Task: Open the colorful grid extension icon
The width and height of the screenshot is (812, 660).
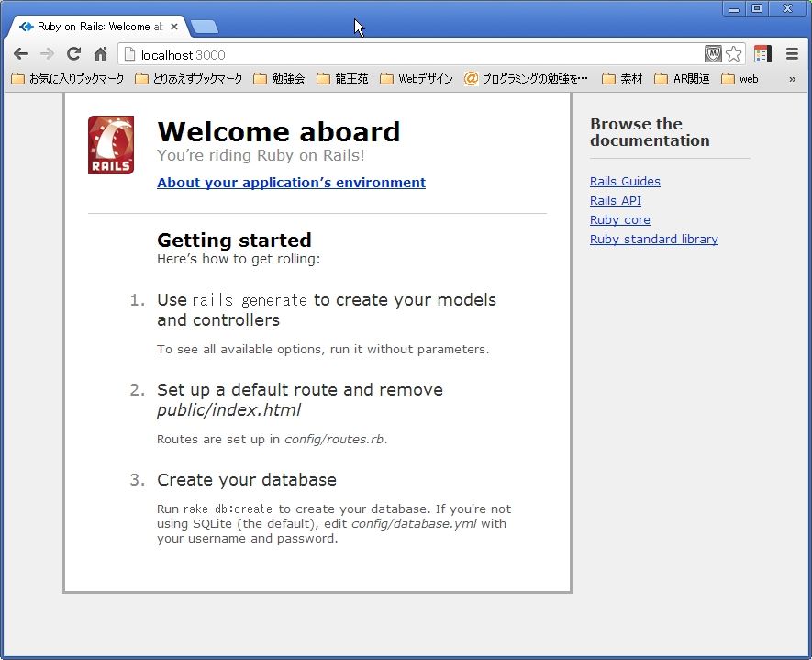Action: click(x=762, y=54)
